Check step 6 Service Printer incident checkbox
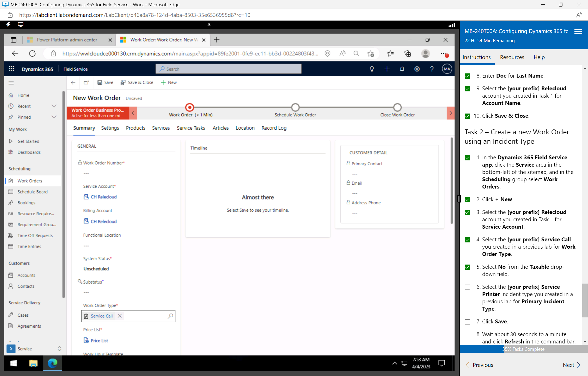Screen dimensions: 588x376 [x=467, y=287]
